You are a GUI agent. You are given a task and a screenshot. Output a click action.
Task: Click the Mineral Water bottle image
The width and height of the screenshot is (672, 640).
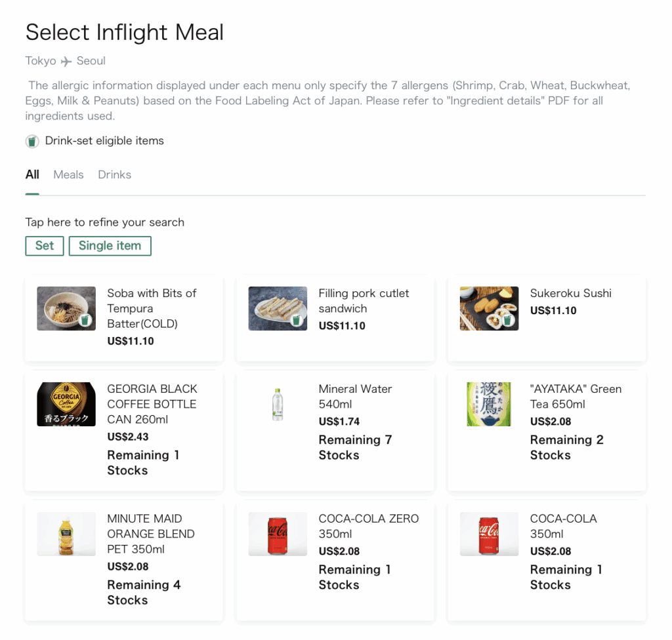tap(278, 404)
